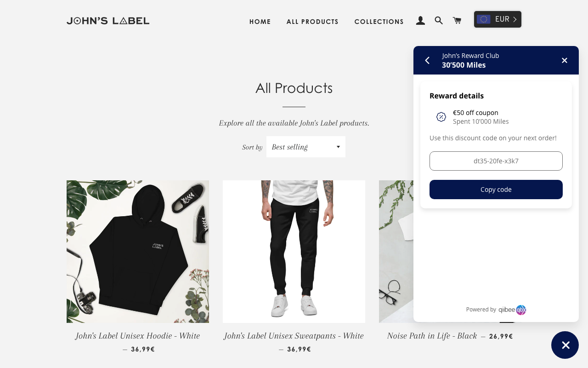Close the John's Reward Club panel
This screenshot has height=368, width=588.
(565, 60)
